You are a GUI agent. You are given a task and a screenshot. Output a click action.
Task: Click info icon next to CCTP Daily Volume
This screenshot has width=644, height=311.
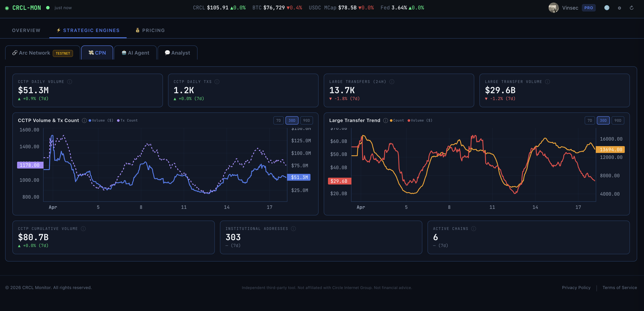point(70,82)
